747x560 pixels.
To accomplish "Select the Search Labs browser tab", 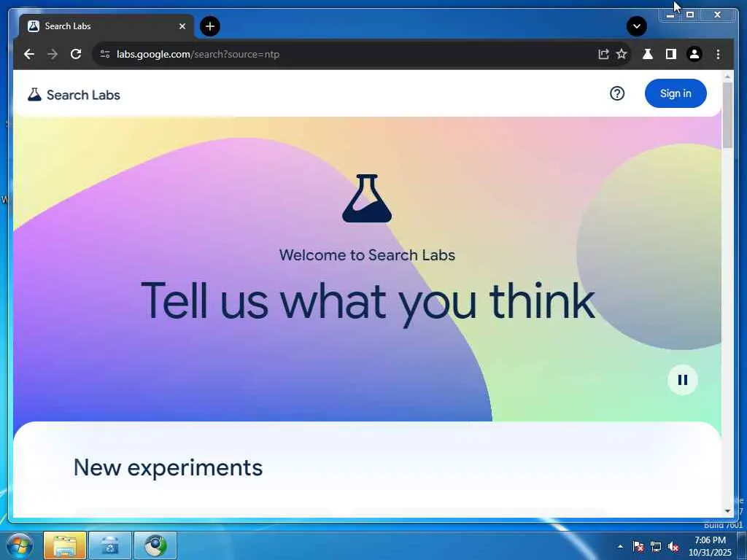I will coord(107,26).
